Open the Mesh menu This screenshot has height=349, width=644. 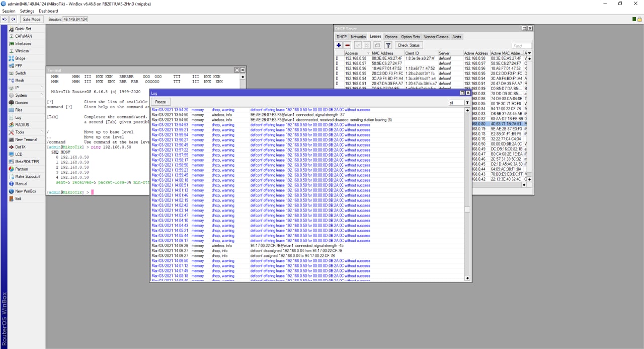pyautogui.click(x=20, y=81)
